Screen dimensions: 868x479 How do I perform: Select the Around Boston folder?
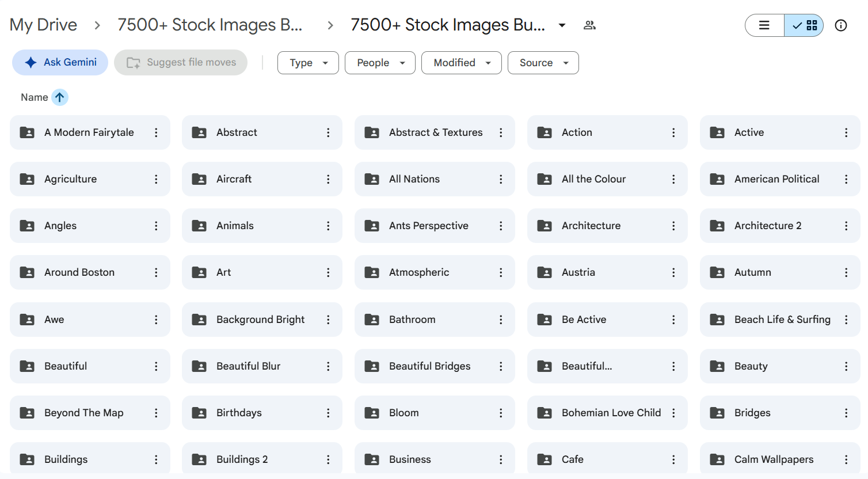tap(90, 272)
